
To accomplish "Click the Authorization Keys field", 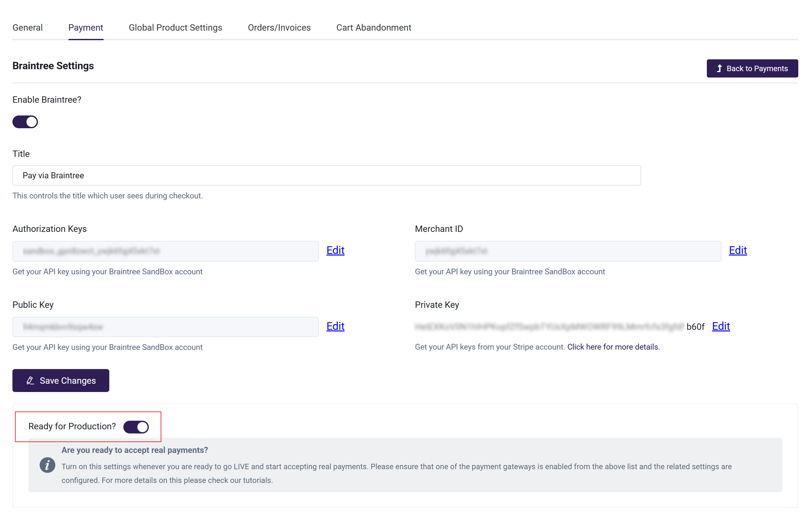I will pyautogui.click(x=166, y=251).
